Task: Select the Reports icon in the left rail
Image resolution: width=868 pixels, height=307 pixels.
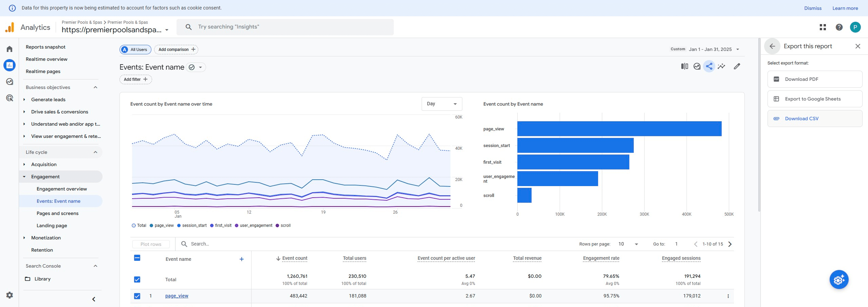Action: pos(9,65)
